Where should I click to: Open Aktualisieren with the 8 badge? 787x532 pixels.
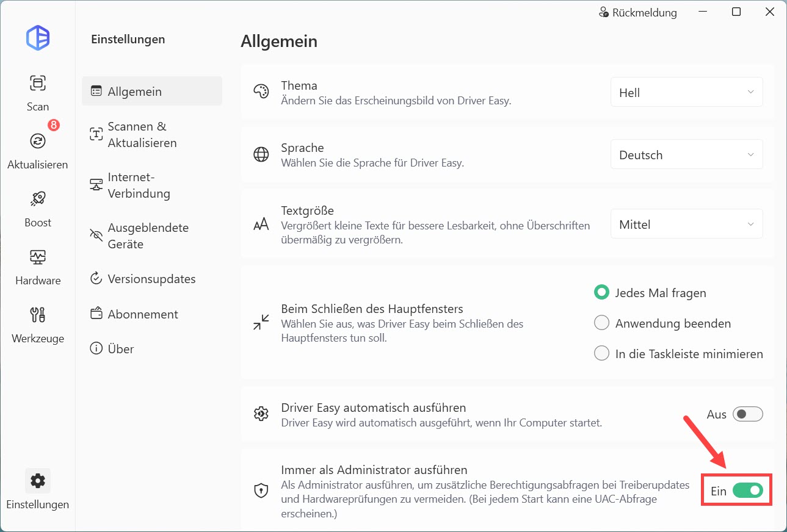point(38,141)
